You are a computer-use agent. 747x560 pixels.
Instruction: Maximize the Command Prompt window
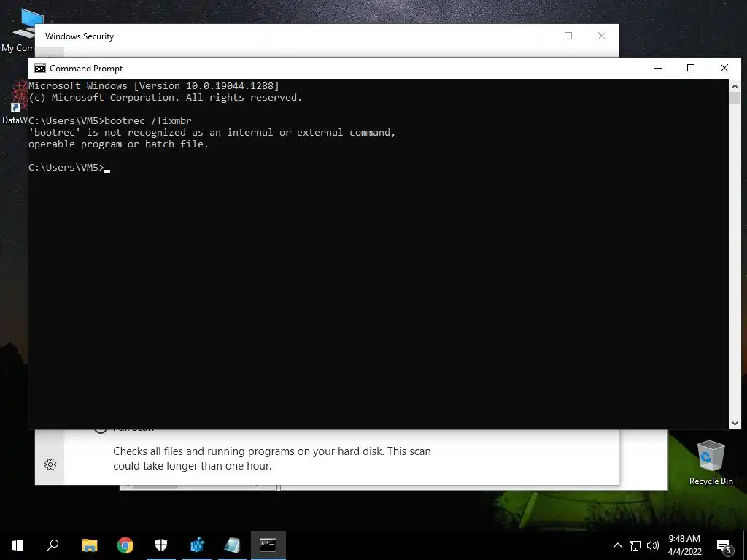tap(691, 68)
